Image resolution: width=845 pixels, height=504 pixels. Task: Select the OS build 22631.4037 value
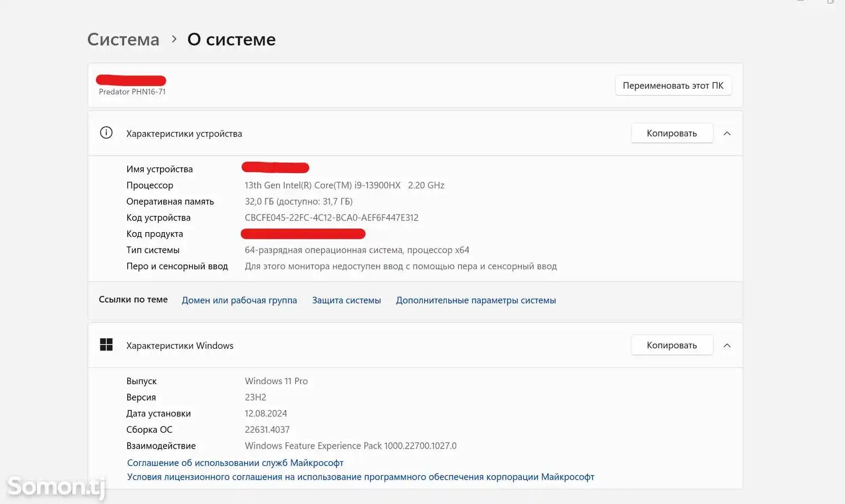click(x=267, y=430)
